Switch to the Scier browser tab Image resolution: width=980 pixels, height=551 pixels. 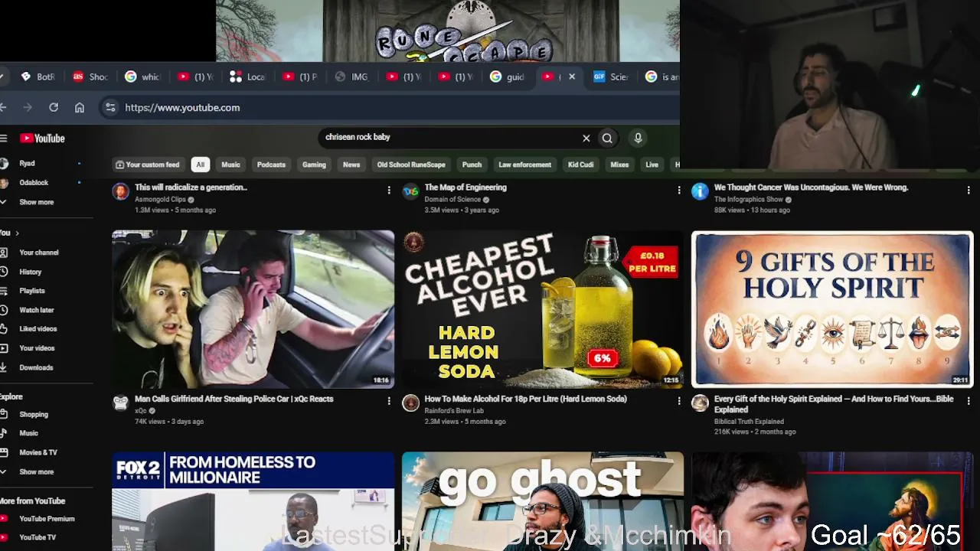point(612,77)
